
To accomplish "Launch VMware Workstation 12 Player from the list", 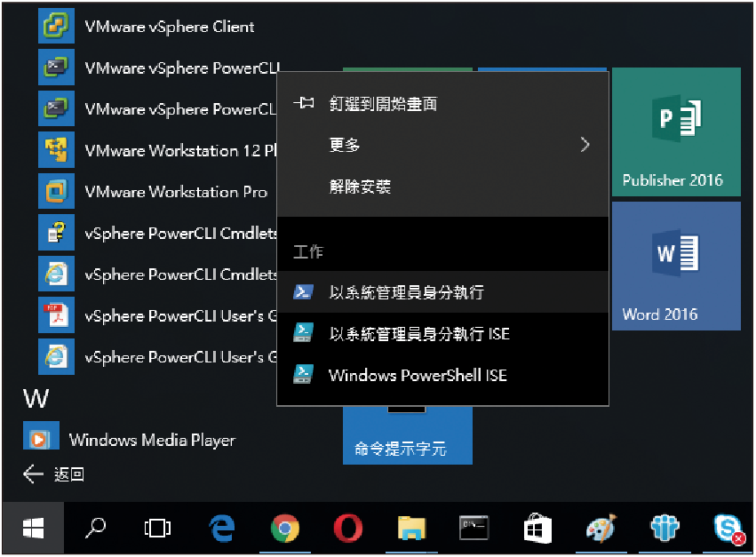I will click(157, 150).
